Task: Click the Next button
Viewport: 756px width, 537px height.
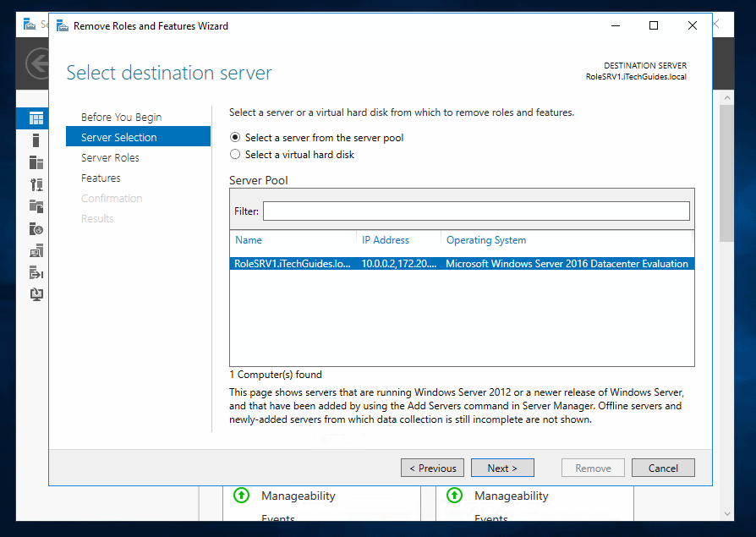Action: pyautogui.click(x=502, y=467)
